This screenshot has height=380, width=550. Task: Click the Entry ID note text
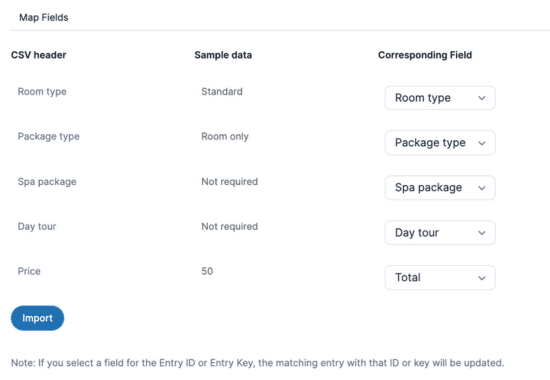click(x=257, y=363)
